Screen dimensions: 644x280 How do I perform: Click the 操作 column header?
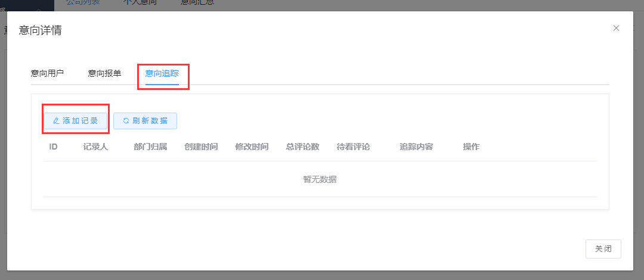(x=470, y=147)
